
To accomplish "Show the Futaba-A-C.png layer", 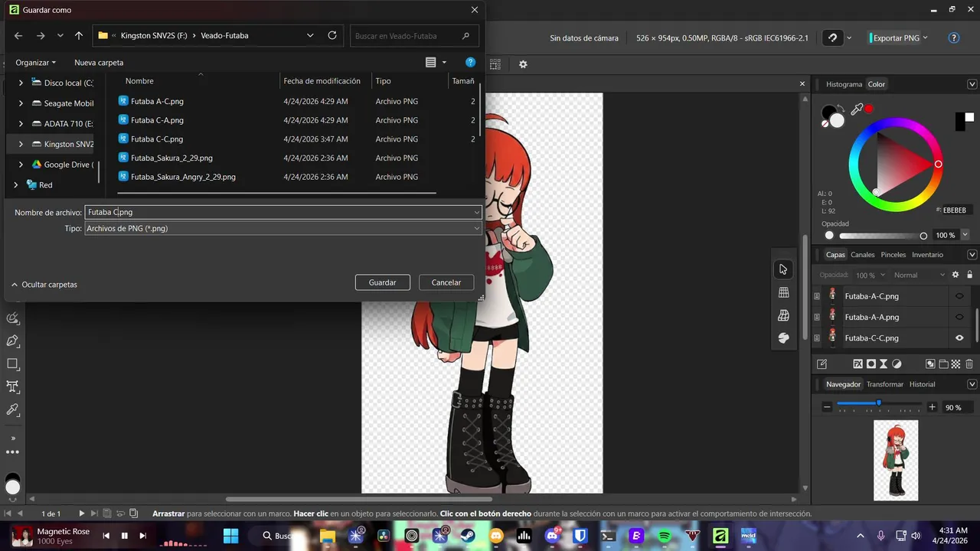I will coord(959,296).
